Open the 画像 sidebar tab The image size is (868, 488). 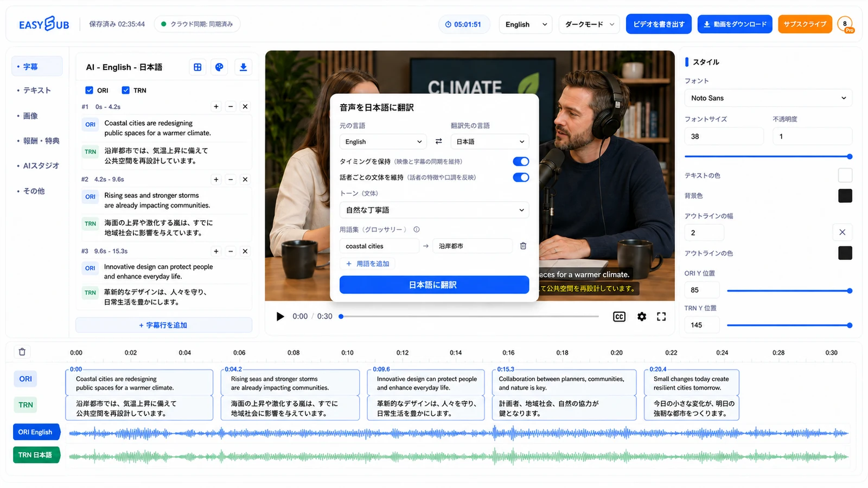point(30,116)
